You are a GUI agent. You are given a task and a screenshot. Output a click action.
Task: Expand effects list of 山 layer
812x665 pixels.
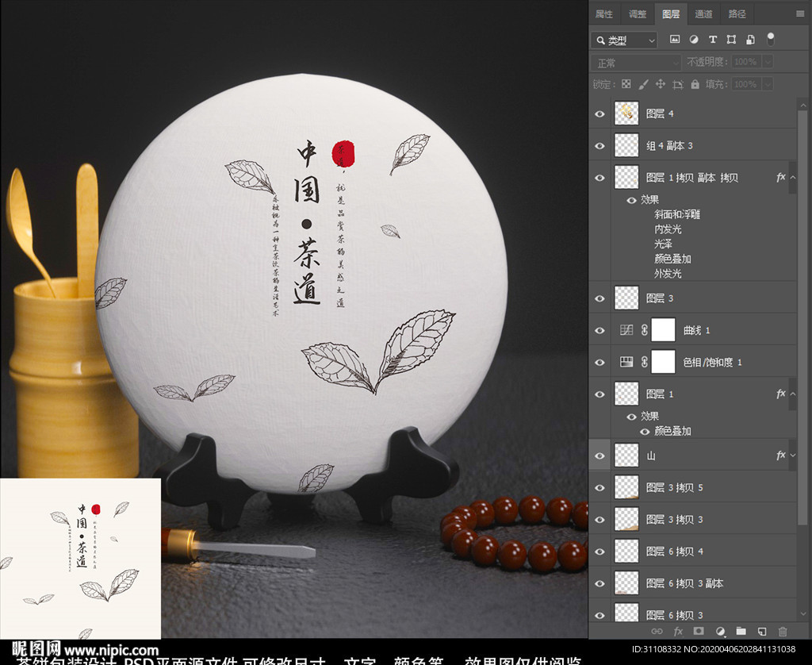point(792,456)
